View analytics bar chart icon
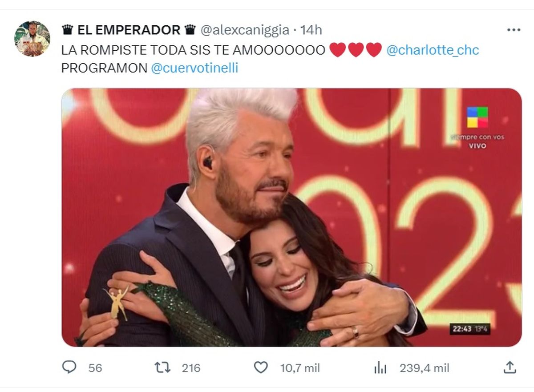 380,368
